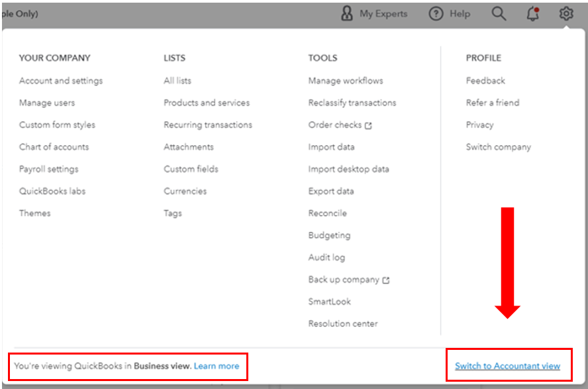Click Refer a friend
This screenshot has height=389, width=588.
pos(493,103)
